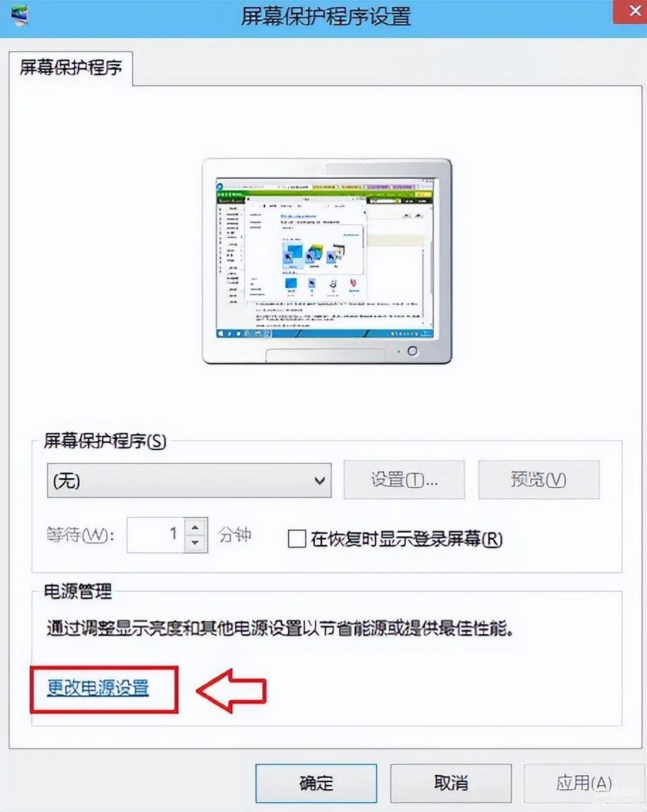
Task: Decrease wait minutes with the down arrow
Action: tap(195, 543)
